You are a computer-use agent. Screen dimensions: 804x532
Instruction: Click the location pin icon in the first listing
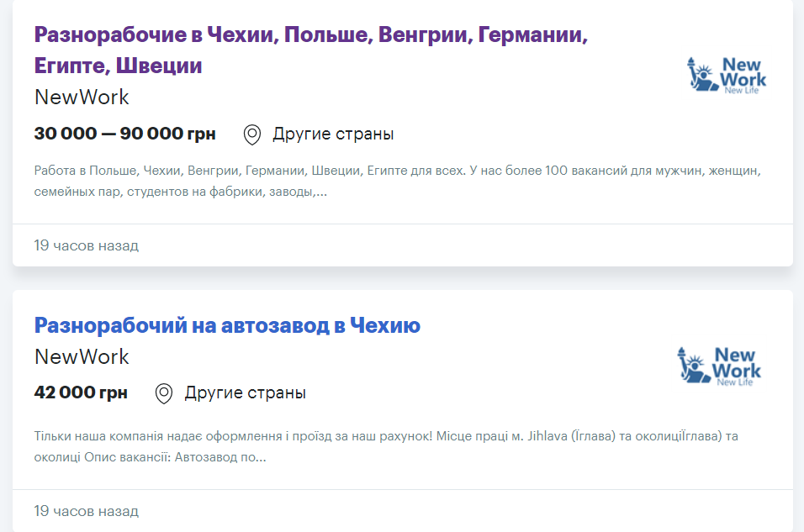coord(252,134)
